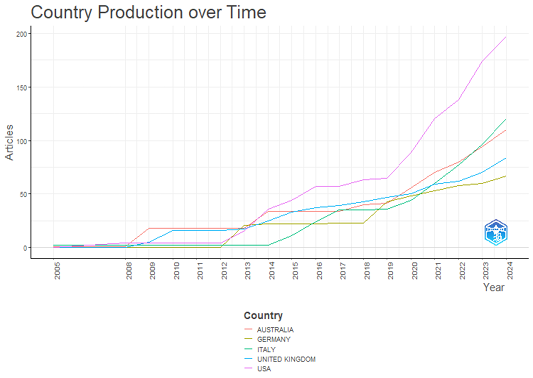Click the 2008 x-axis tick label
This screenshot has height=378, width=533.
coord(129,270)
